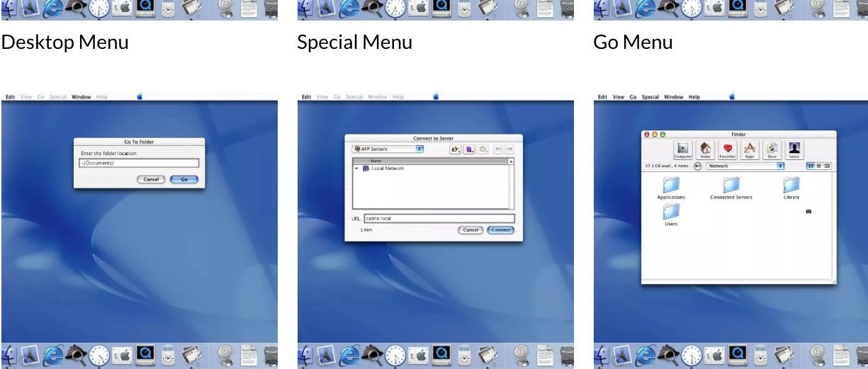Image resolution: width=868 pixels, height=369 pixels.
Task: Switch Finder window to column view
Action: (827, 166)
